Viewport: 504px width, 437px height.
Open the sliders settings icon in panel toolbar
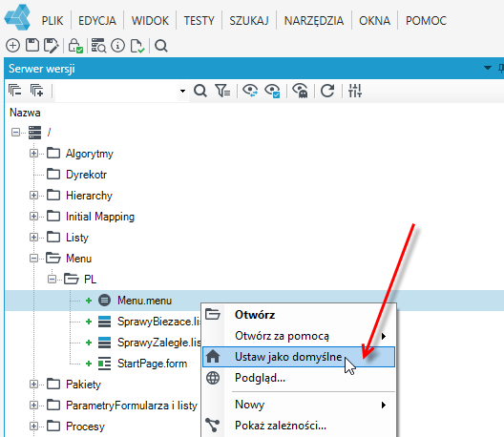(355, 91)
